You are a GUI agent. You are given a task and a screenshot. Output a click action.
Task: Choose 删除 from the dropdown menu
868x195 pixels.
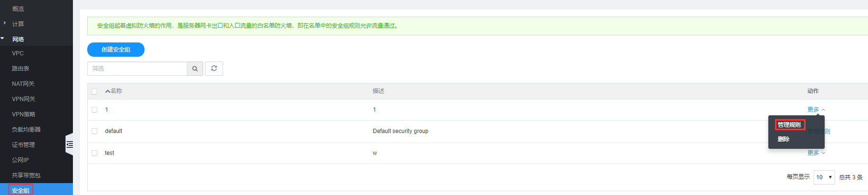(x=784, y=139)
